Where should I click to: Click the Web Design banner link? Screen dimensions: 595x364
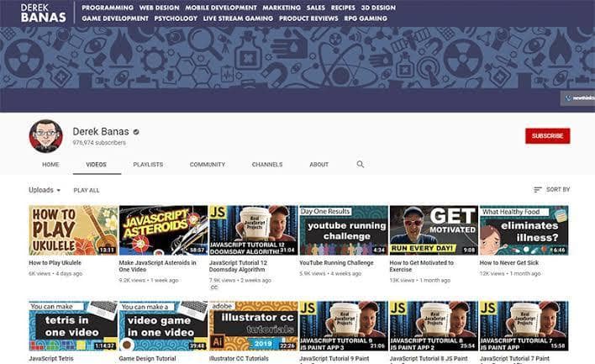pos(159,8)
